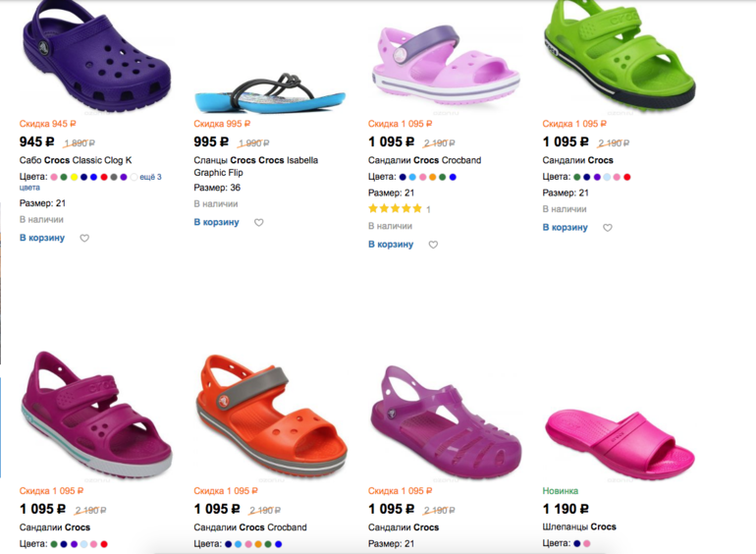
Task: Expand 'ещё 3 цвета' for Classic Clog K
Action: tap(150, 177)
